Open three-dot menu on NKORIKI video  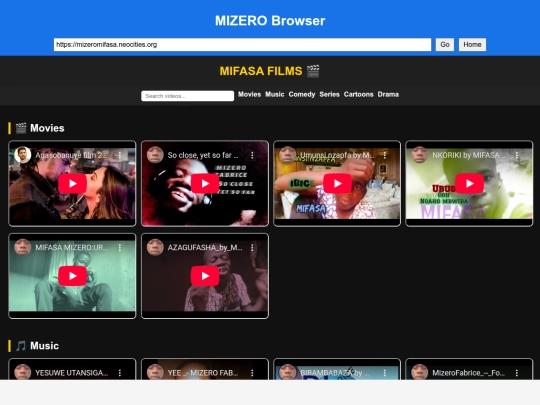517,155
